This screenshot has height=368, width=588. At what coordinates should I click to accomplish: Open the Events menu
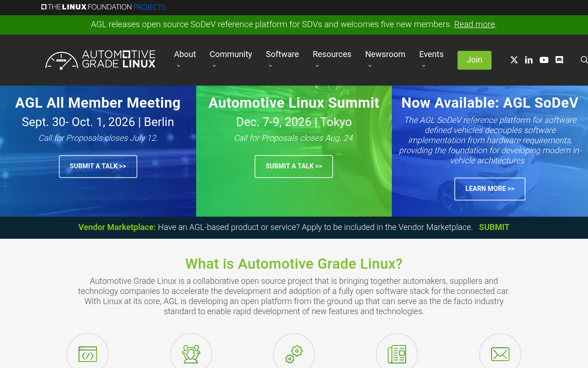tap(431, 54)
